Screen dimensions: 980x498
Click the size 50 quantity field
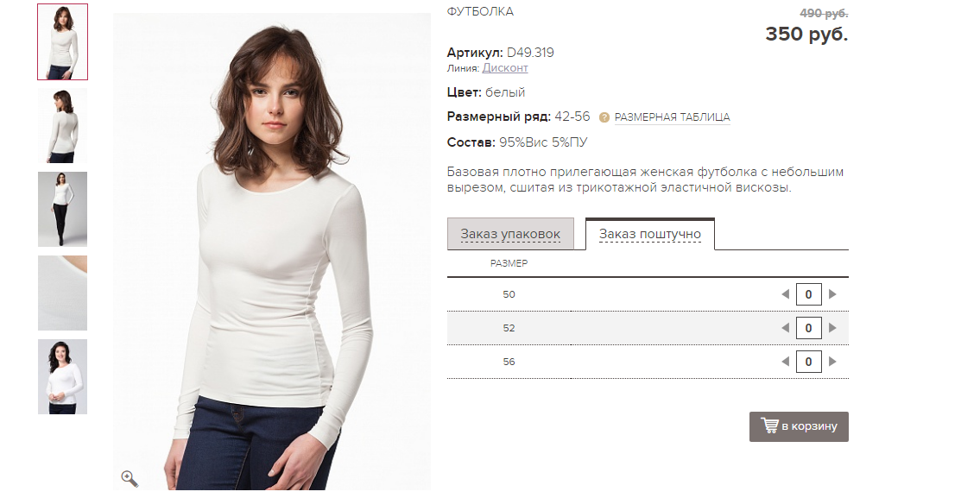(x=809, y=294)
